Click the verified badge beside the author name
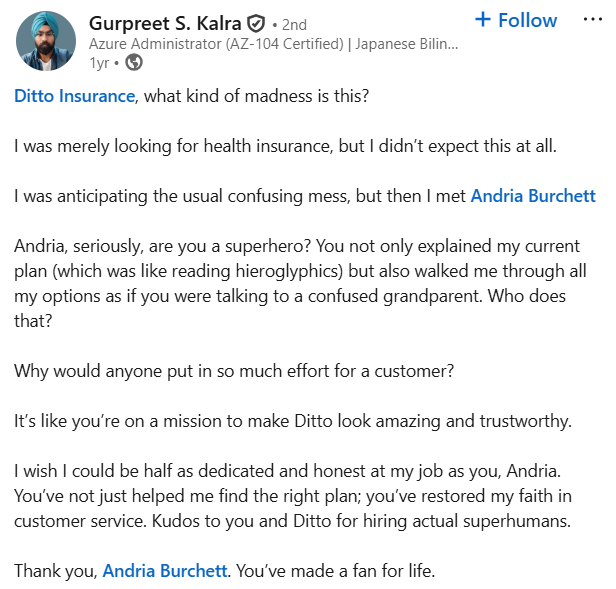The height and width of the screenshot is (589, 616). pos(256,23)
